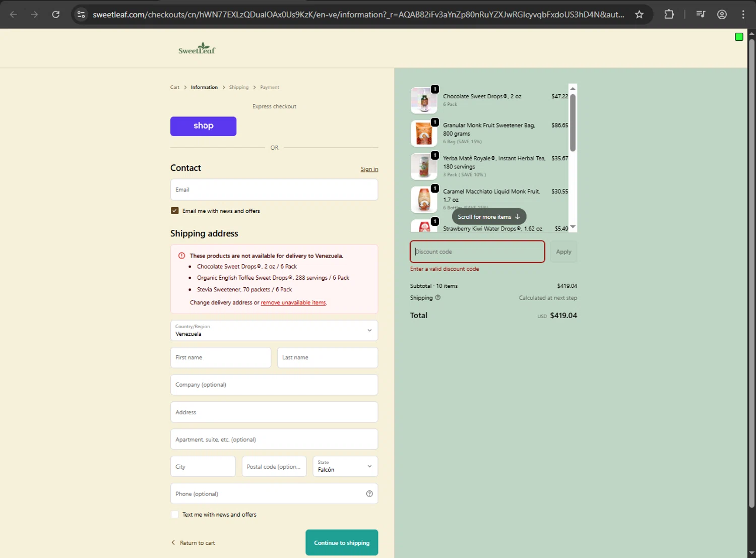Viewport: 756px width, 558px height.
Task: Click the browser address bar URL
Action: pos(358,14)
